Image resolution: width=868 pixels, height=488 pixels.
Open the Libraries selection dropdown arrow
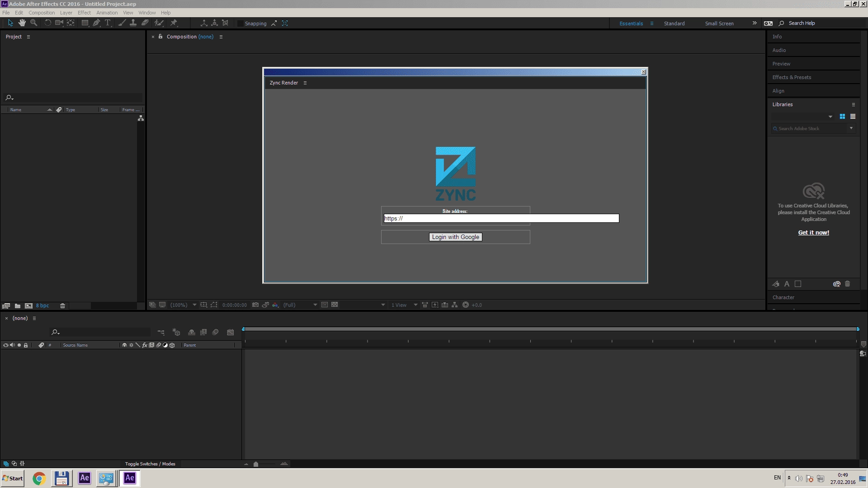830,117
